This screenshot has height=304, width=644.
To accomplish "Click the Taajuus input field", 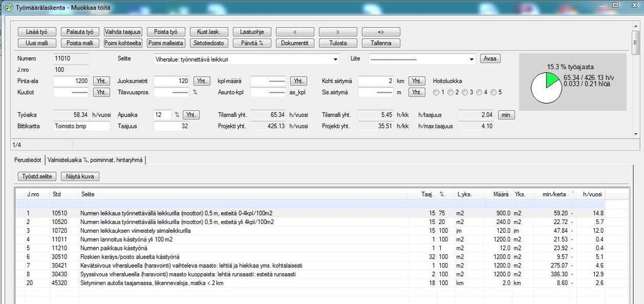I will pyautogui.click(x=172, y=126).
